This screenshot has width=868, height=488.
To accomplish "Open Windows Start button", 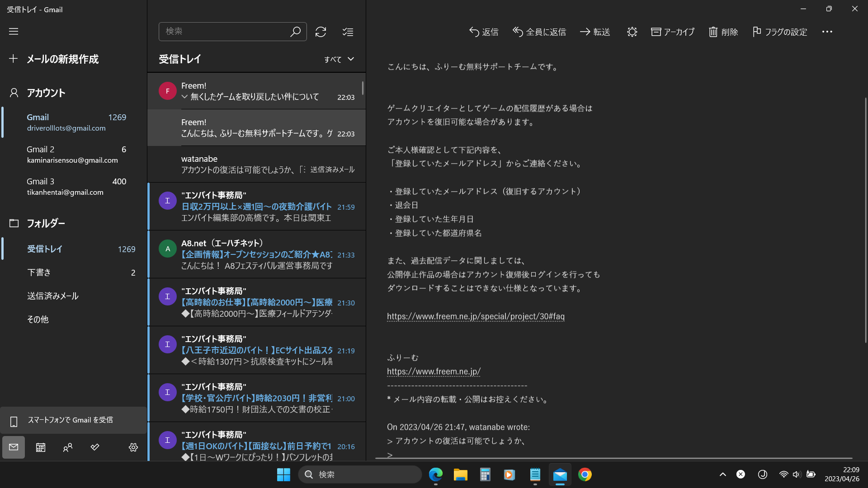I will point(283,474).
